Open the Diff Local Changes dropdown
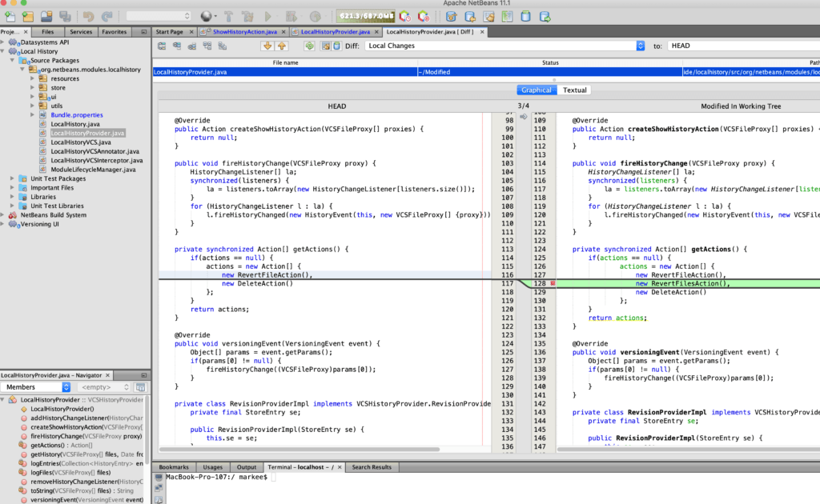The height and width of the screenshot is (504, 820). [x=504, y=46]
